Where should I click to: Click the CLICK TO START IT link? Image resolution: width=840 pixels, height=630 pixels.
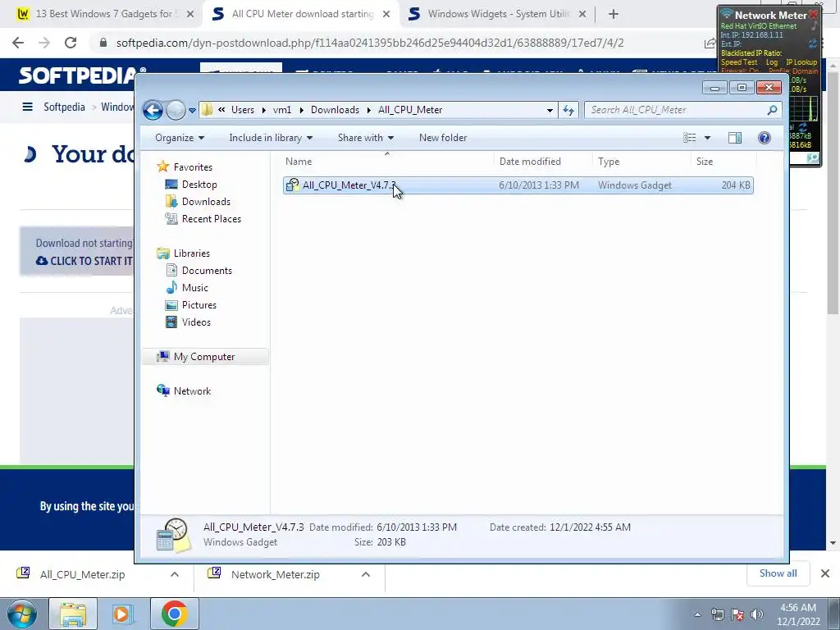[84, 262]
